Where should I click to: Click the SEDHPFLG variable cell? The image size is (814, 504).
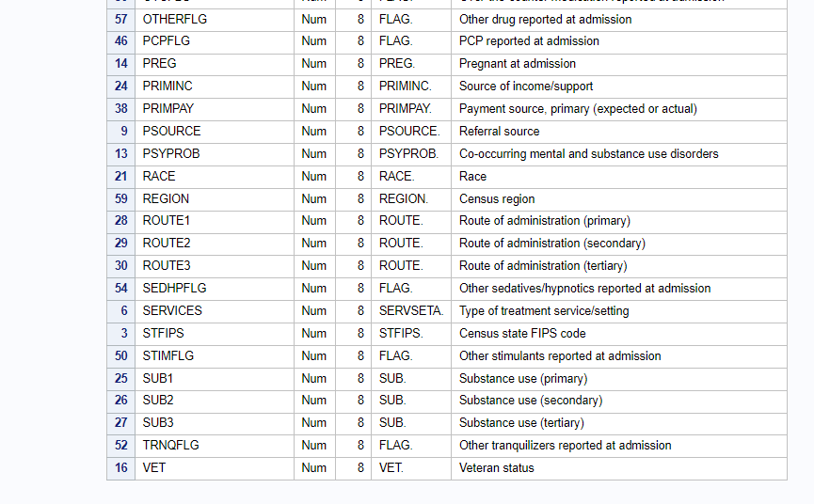pos(175,289)
